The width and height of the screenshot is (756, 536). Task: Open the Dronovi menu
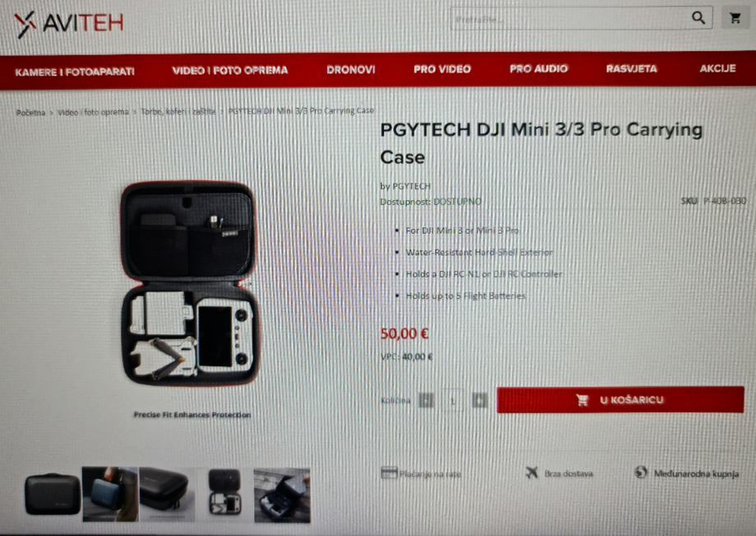point(350,70)
